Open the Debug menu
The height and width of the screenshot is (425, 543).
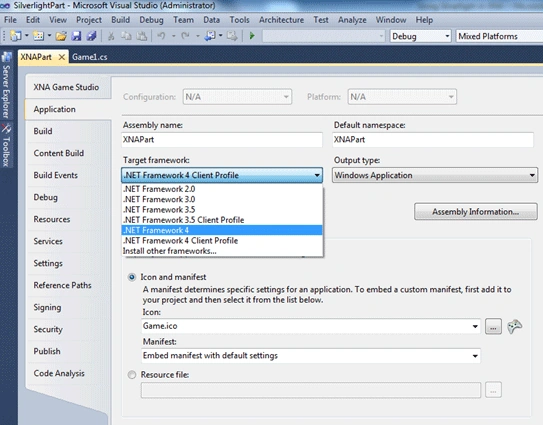click(151, 20)
